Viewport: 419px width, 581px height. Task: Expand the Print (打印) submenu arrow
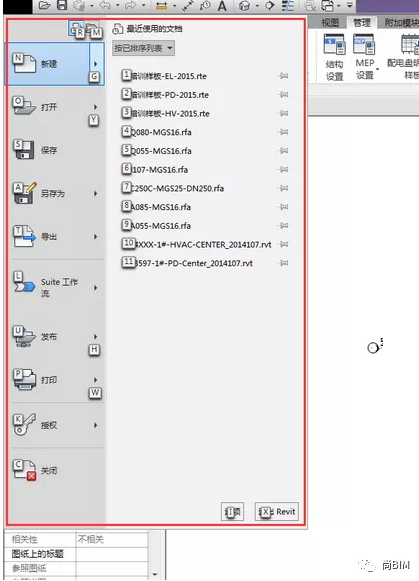click(x=96, y=380)
